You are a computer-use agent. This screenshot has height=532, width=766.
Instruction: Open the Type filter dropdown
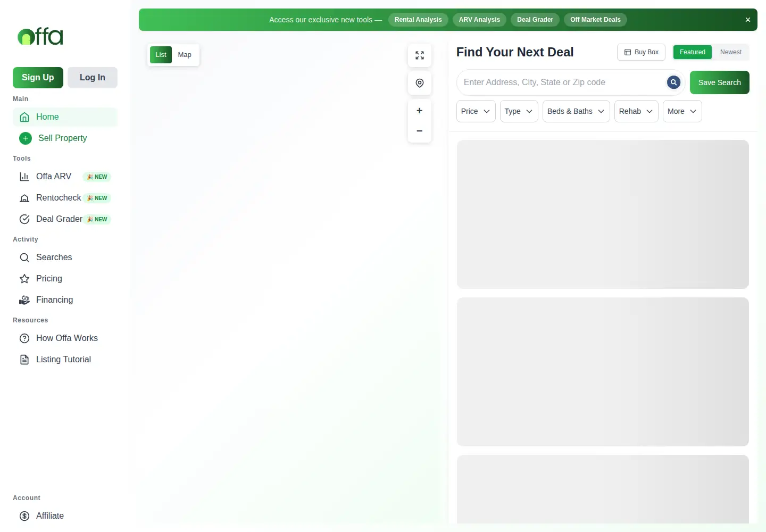tap(519, 111)
